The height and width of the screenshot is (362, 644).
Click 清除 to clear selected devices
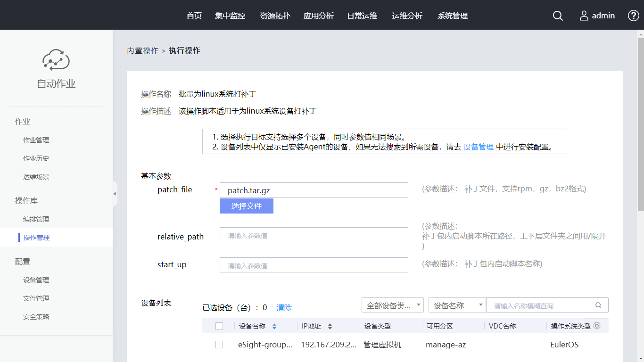[284, 307]
